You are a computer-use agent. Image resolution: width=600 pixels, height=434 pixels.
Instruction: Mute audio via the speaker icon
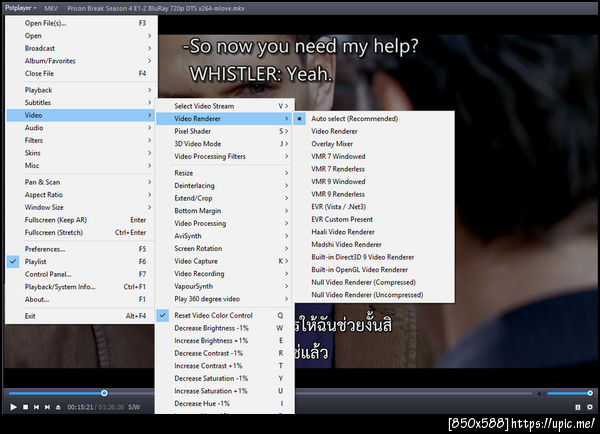point(539,393)
